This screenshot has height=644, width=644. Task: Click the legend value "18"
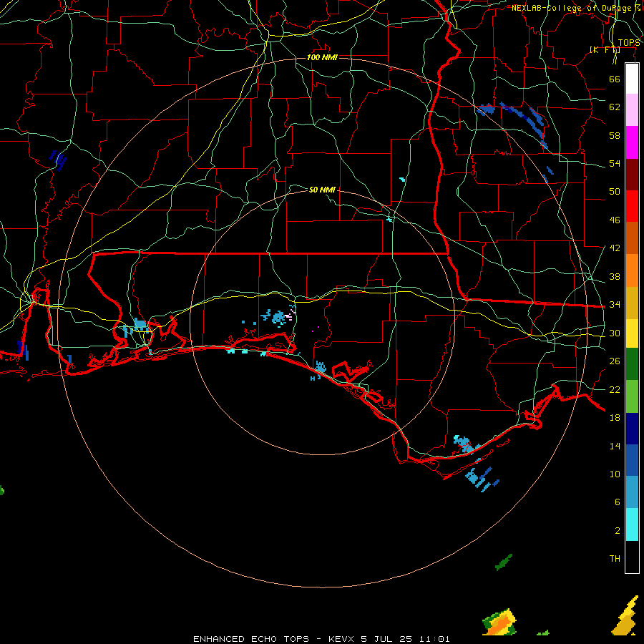coord(615,418)
